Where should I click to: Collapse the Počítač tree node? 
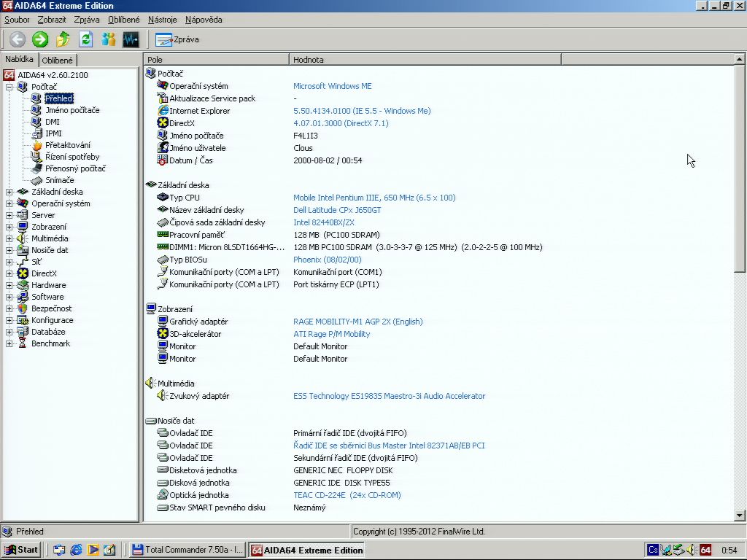(9, 87)
